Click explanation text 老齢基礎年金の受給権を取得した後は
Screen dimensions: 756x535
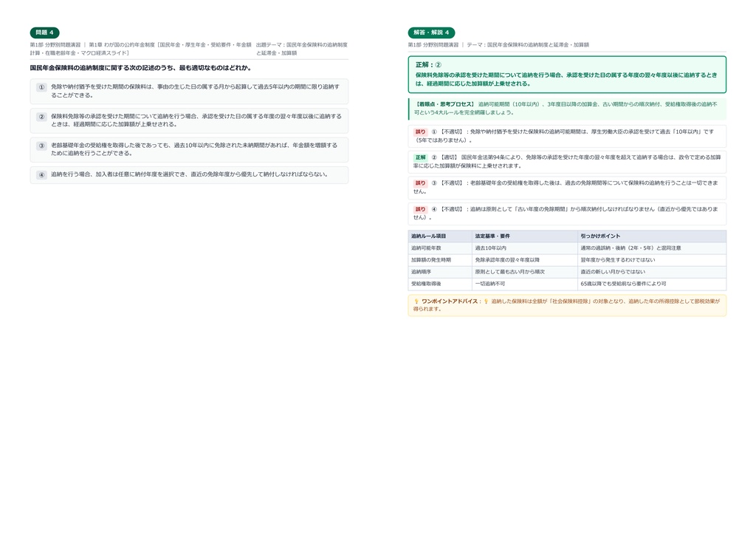coord(566,187)
